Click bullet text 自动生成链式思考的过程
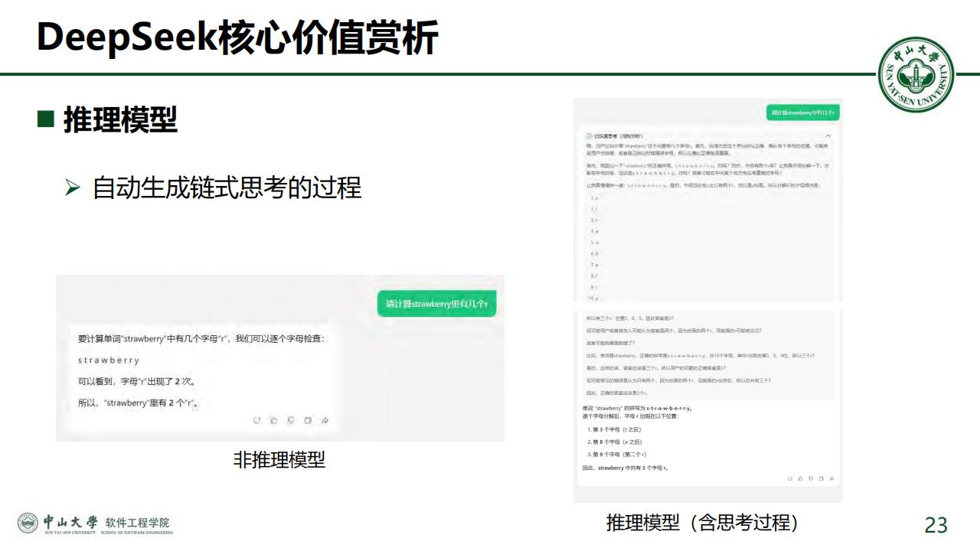This screenshot has width=980, height=551. 227,187
